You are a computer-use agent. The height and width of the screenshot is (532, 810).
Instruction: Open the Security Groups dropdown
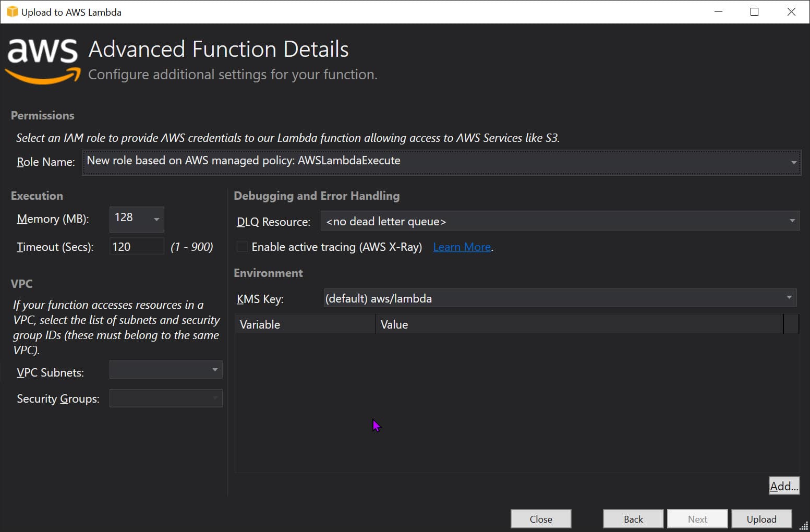(x=166, y=398)
